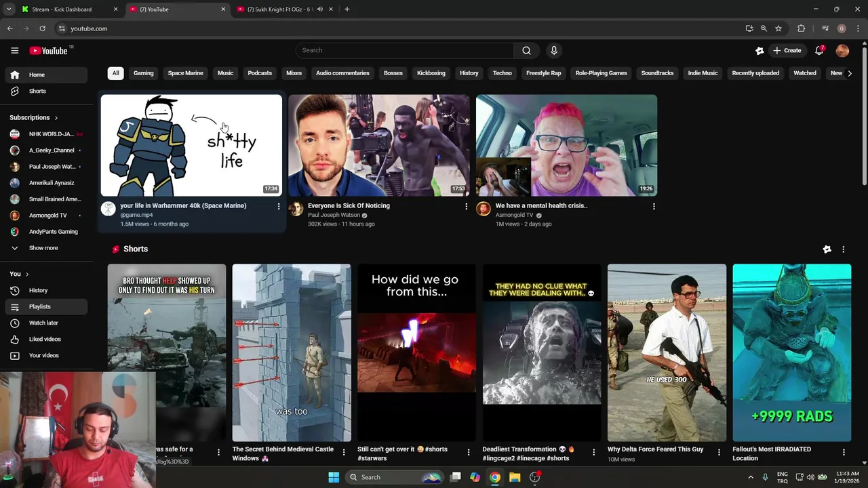Click the Create button
Screen dimensions: 868x488
tap(787, 50)
